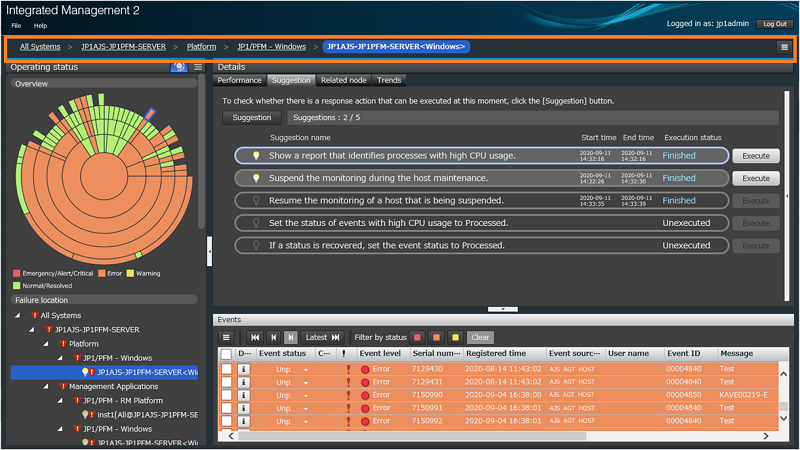
Task: Click the blue highlighted sunburst segment
Action: (x=149, y=114)
